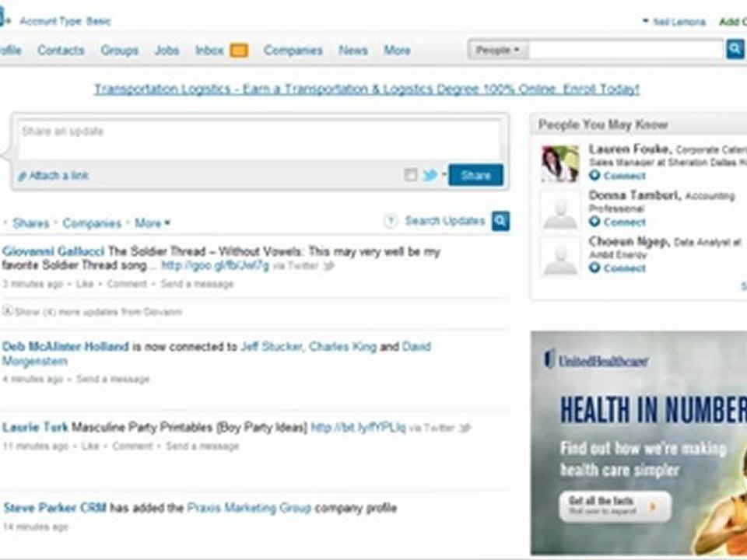Click the Account Type Basic label
This screenshot has height=560, width=747.
[x=65, y=22]
